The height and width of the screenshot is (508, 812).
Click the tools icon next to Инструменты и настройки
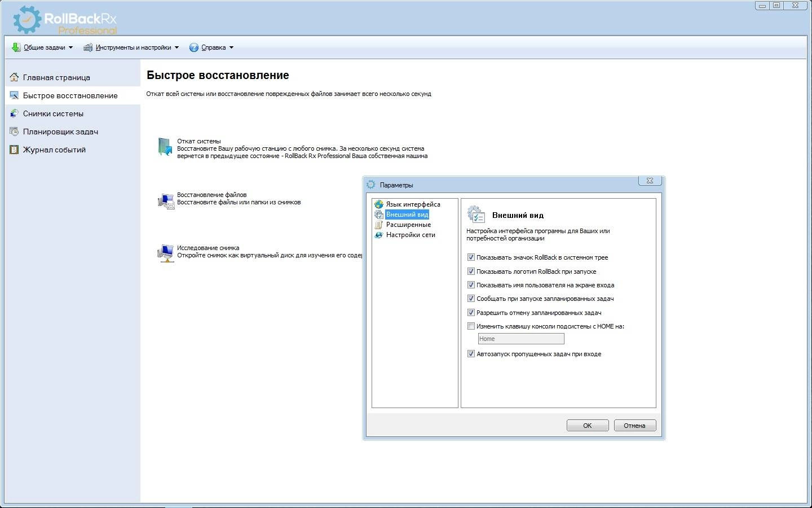click(88, 47)
